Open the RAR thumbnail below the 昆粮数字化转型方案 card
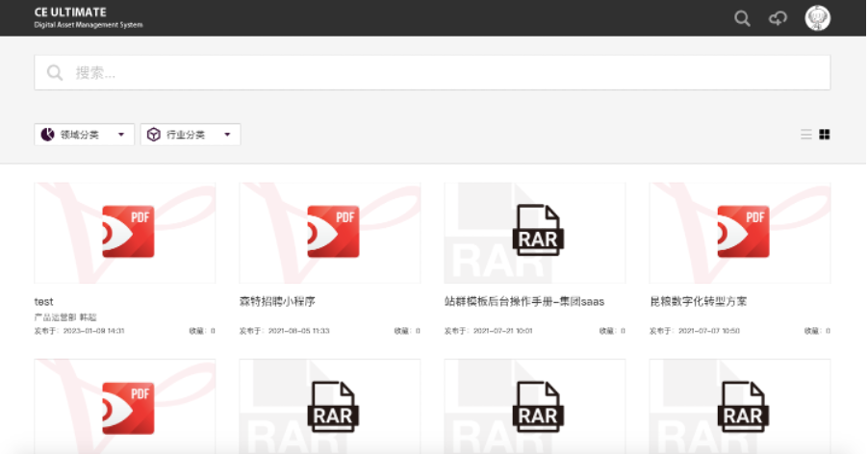Image resolution: width=868 pixels, height=454 pixels. [740, 407]
